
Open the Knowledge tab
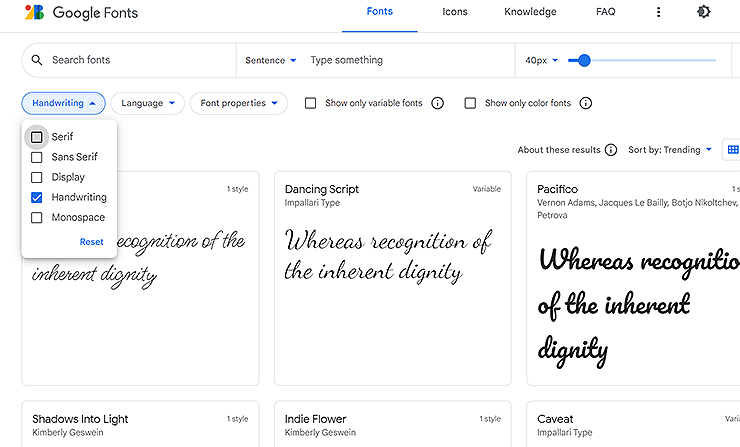530,12
